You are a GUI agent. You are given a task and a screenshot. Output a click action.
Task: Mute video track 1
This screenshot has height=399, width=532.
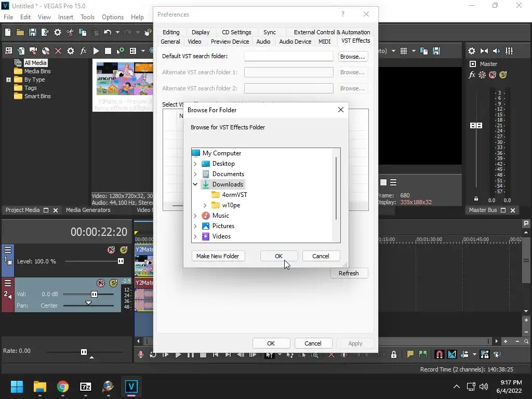pyautogui.click(x=111, y=250)
